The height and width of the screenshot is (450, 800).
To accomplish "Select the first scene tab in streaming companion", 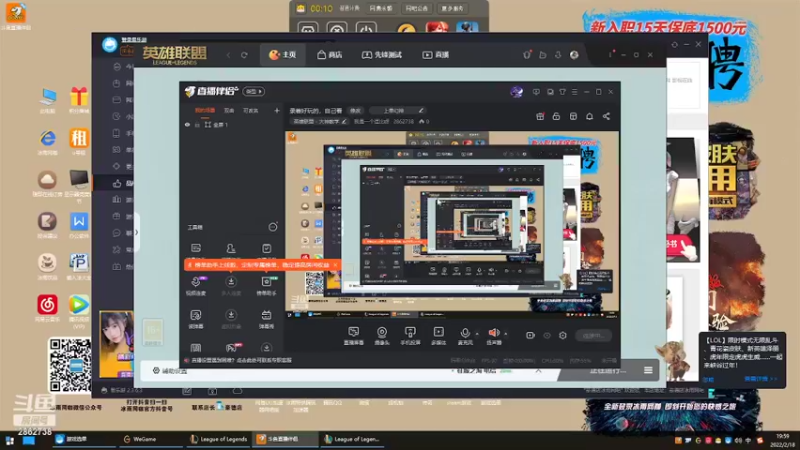I will pos(205,110).
